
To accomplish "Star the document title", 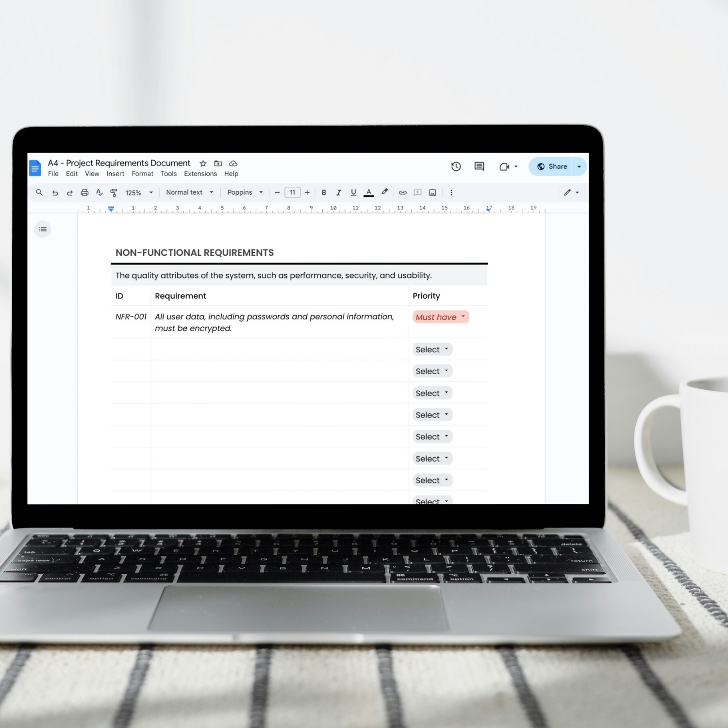I will click(203, 164).
